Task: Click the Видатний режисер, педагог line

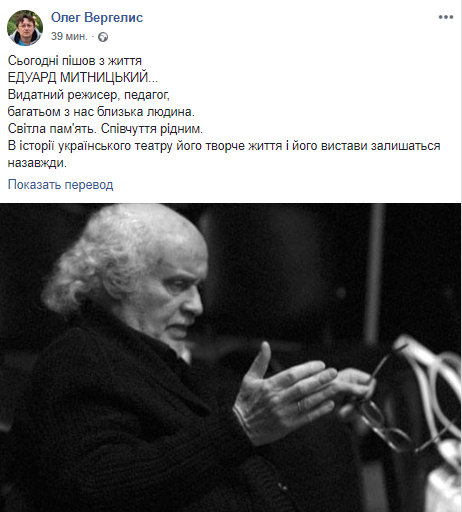Action: click(89, 95)
